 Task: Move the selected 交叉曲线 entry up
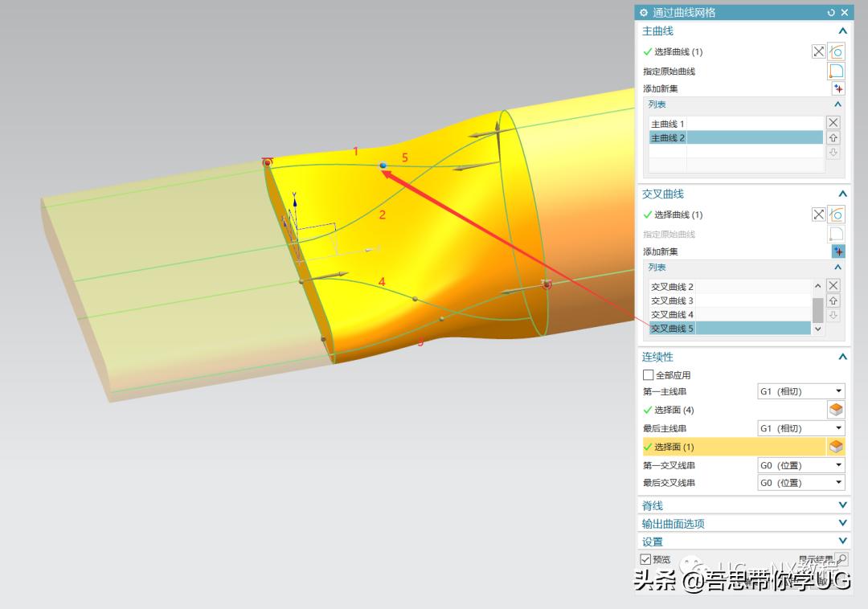point(833,300)
